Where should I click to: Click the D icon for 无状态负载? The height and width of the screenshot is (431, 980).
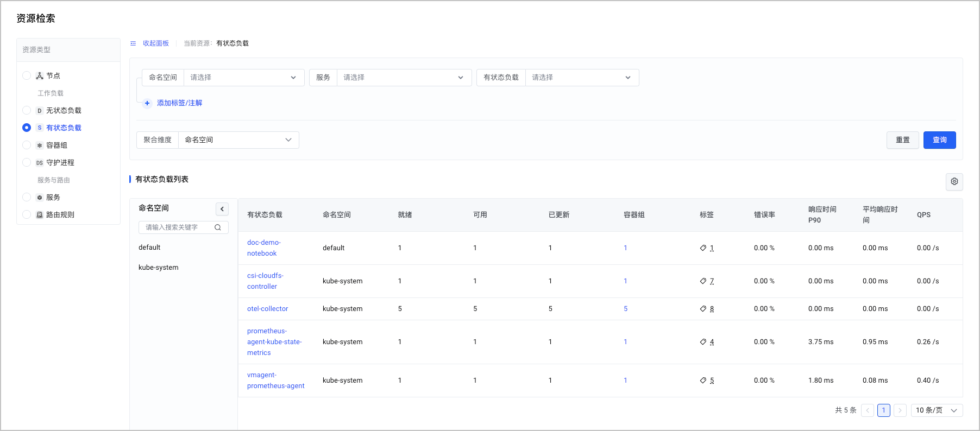(x=40, y=111)
